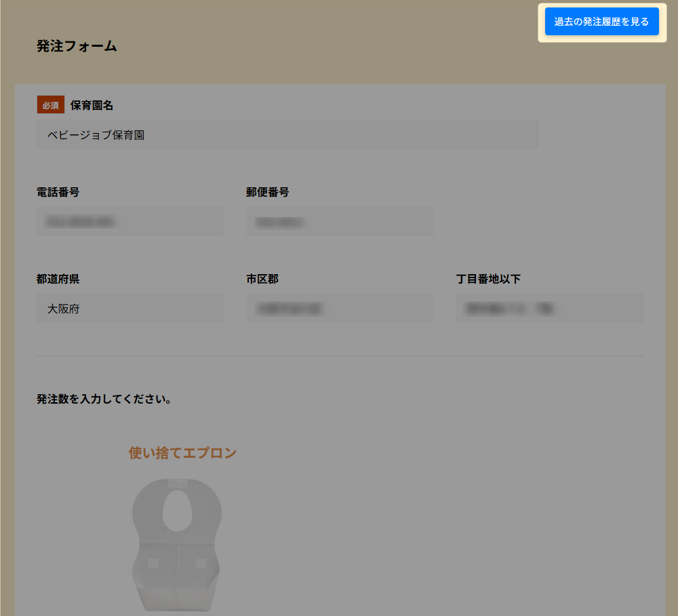This screenshot has height=616, width=678.
Task: Focus the 電話番号 field
Action: point(130,221)
